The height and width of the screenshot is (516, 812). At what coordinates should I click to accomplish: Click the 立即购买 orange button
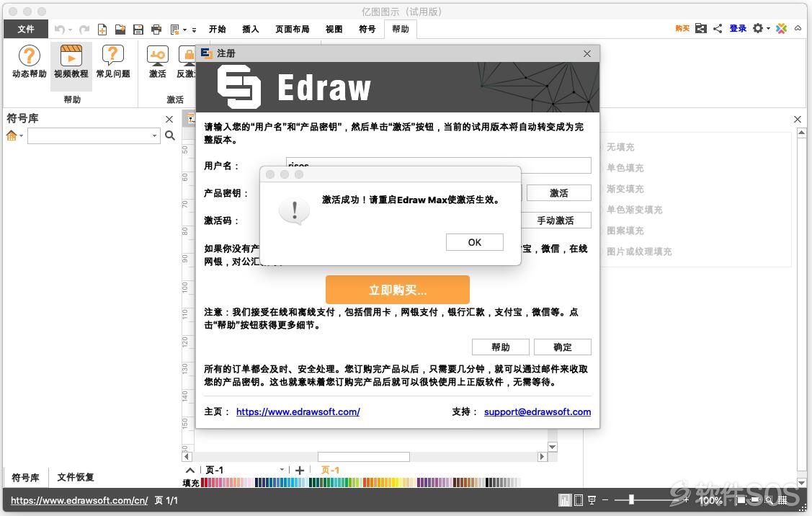point(398,290)
